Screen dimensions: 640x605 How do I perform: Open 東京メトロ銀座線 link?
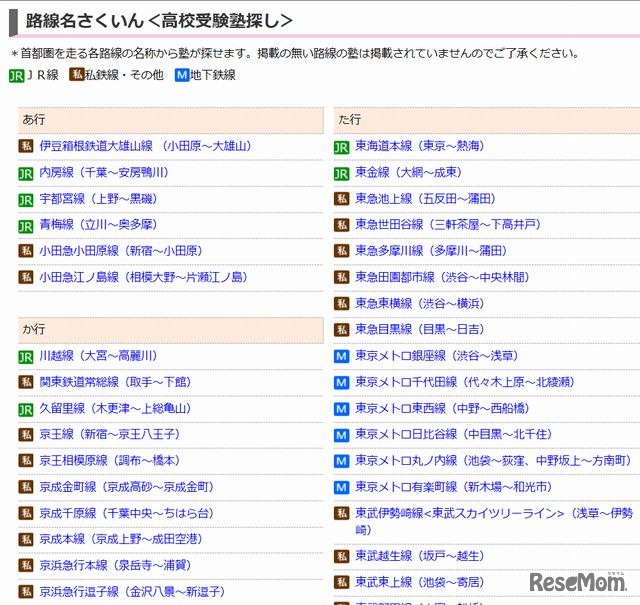[x=436, y=356]
